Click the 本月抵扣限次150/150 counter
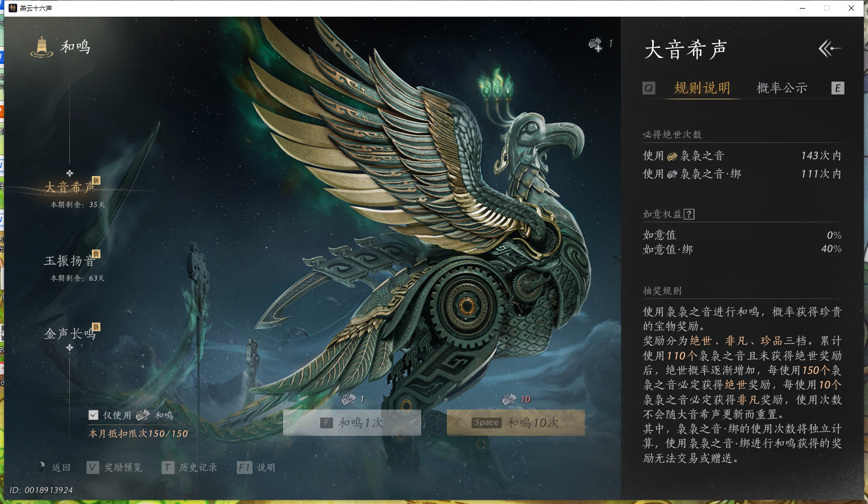868x504 pixels. click(x=138, y=433)
